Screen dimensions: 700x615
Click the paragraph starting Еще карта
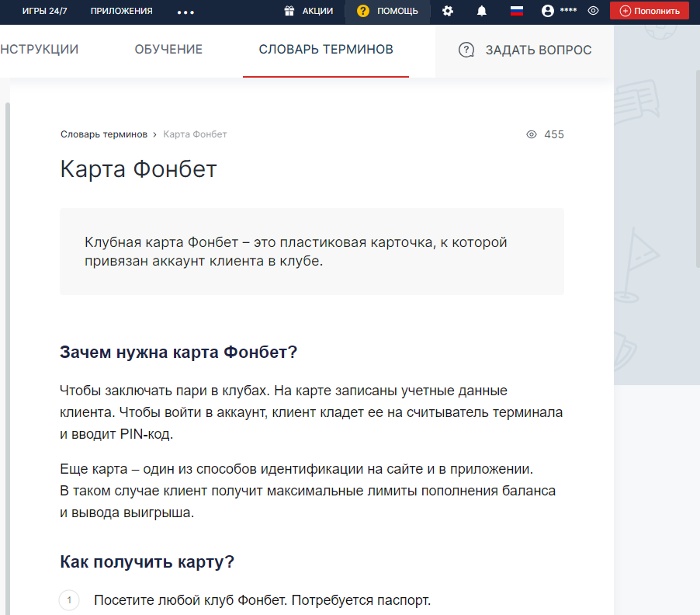pos(307,491)
